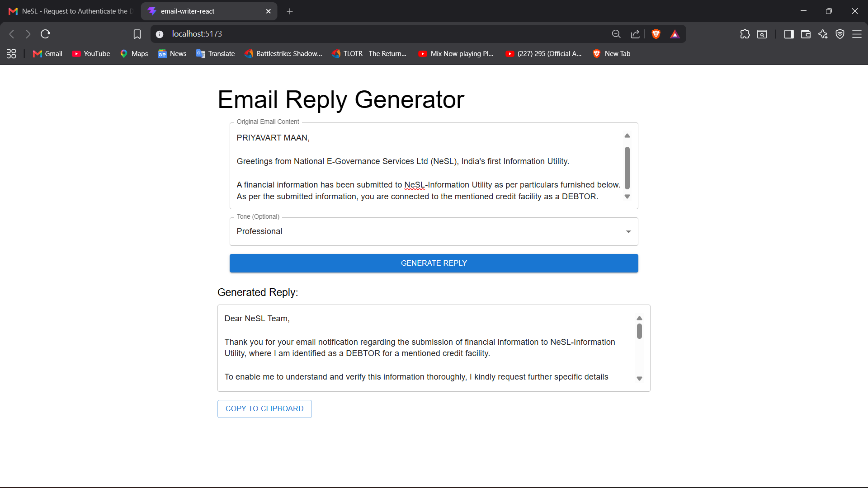This screenshot has height=488, width=868.
Task: Open Maps bookmark
Action: (x=134, y=54)
